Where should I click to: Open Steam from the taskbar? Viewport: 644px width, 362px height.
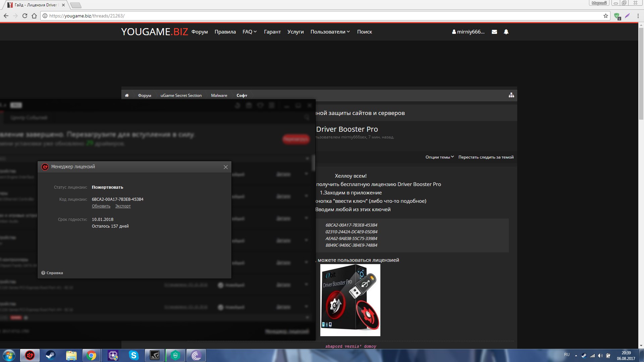[51, 355]
